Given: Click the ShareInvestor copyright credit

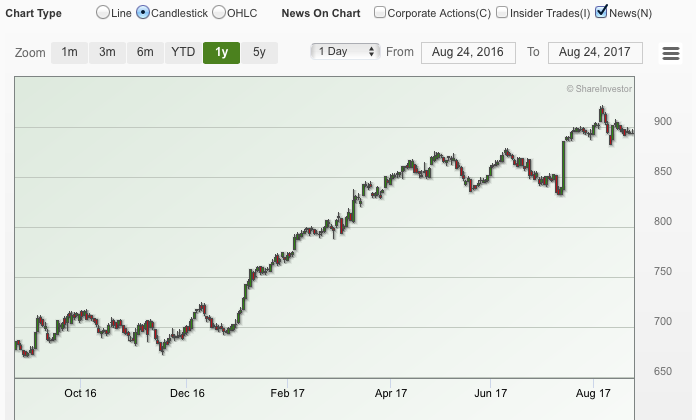Looking at the screenshot, I should coord(600,89).
